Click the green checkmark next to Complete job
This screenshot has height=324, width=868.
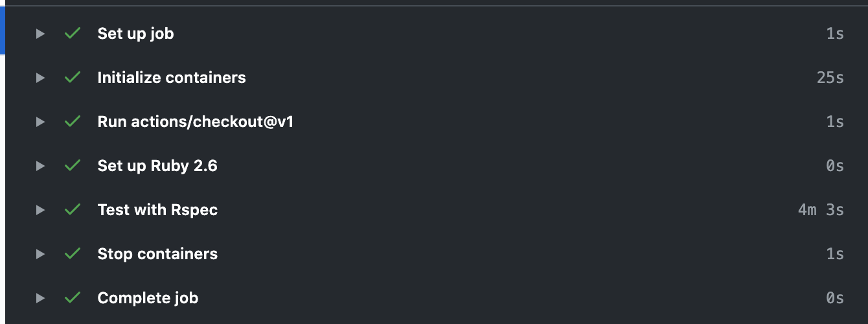(x=73, y=297)
